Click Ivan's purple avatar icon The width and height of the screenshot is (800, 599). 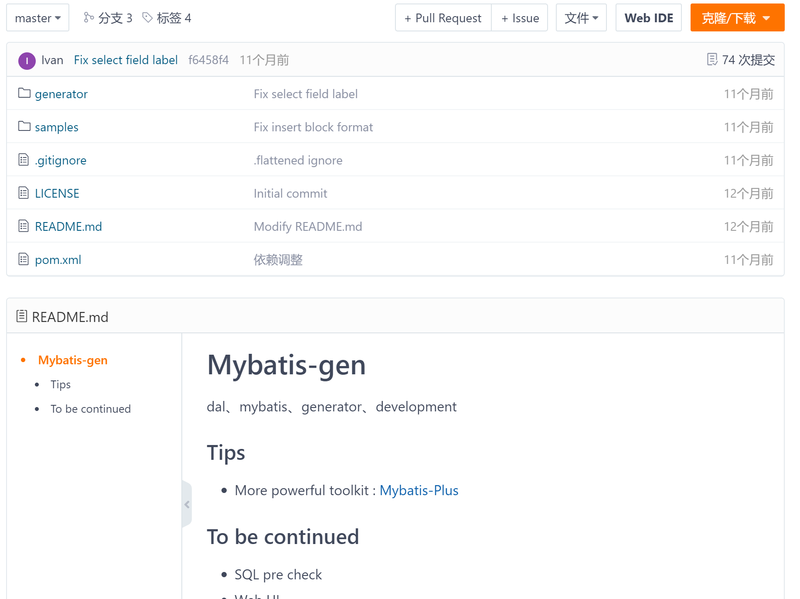pos(27,61)
